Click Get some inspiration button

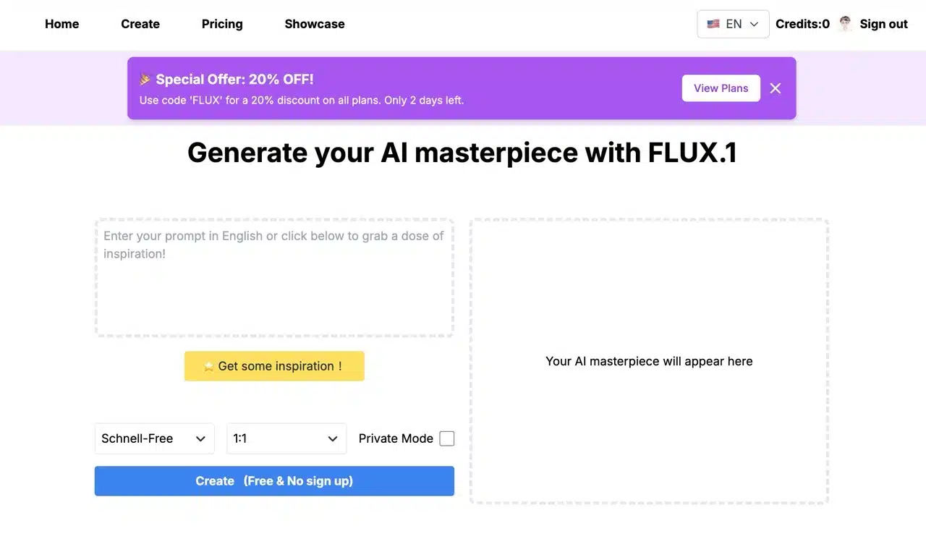click(x=274, y=366)
